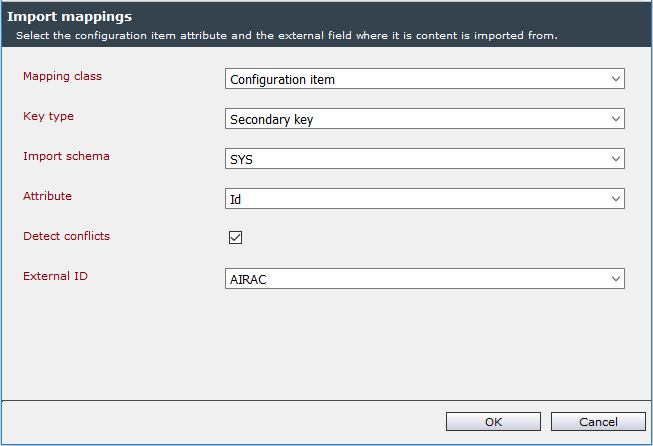Click the Import schema label

tap(66, 156)
